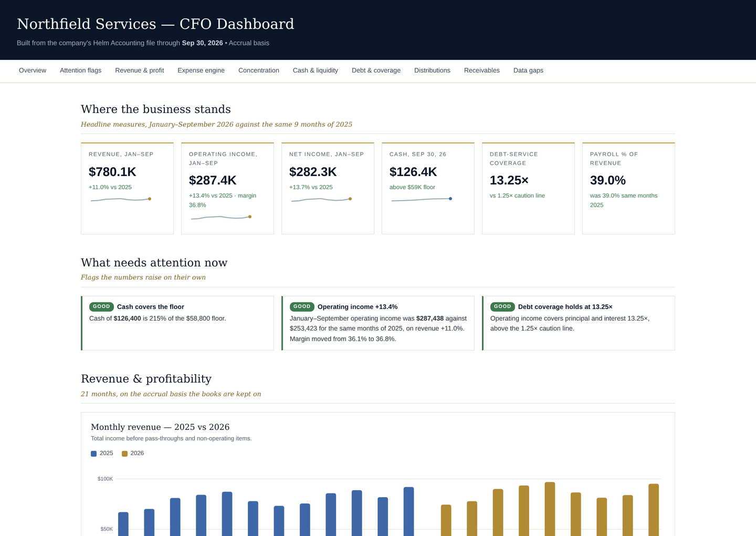Click the '+13.7% vs 2025' net income change

311,187
